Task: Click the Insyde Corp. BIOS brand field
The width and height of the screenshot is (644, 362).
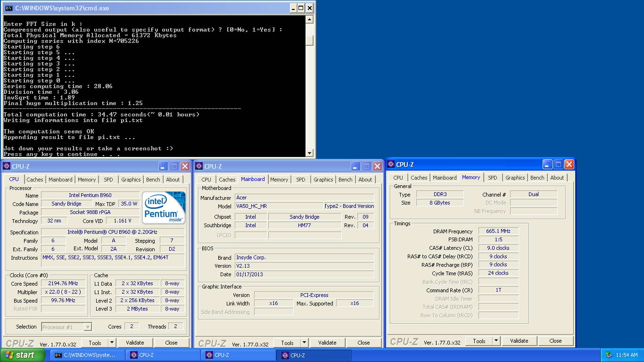Action: pyautogui.click(x=304, y=257)
